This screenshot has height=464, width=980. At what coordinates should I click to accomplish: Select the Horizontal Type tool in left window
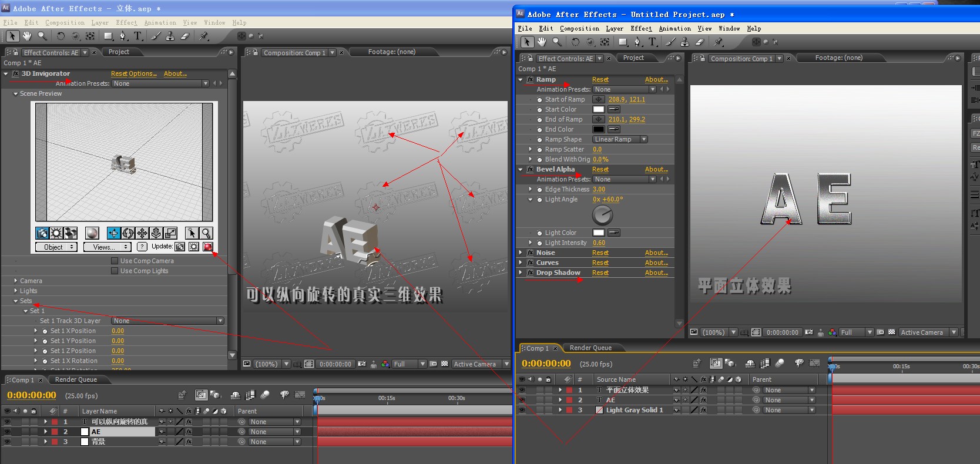pos(138,36)
